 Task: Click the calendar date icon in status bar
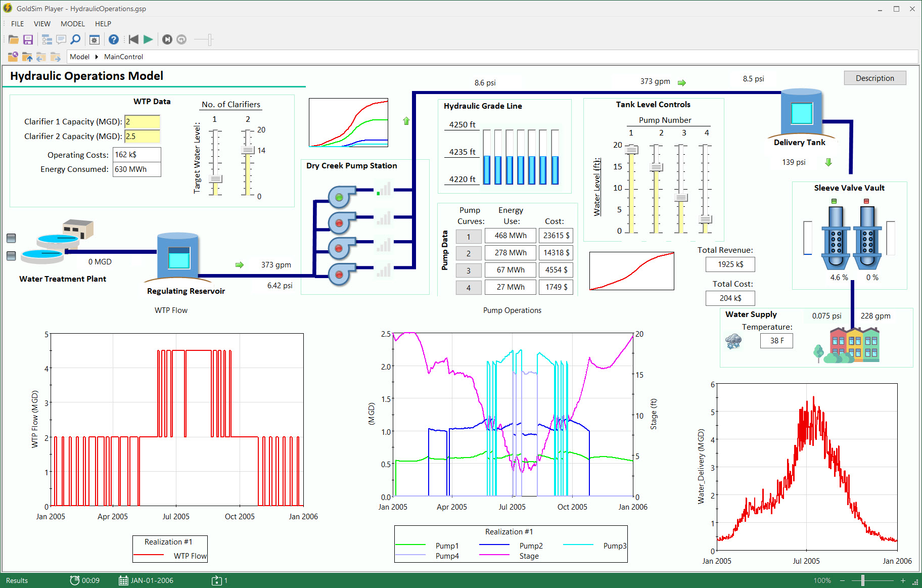click(x=123, y=580)
